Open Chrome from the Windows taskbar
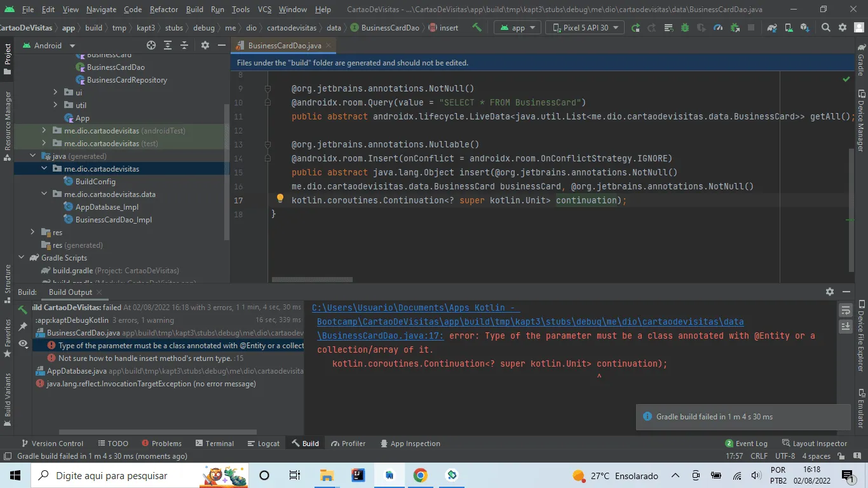Image resolution: width=868 pixels, height=488 pixels. 420,475
